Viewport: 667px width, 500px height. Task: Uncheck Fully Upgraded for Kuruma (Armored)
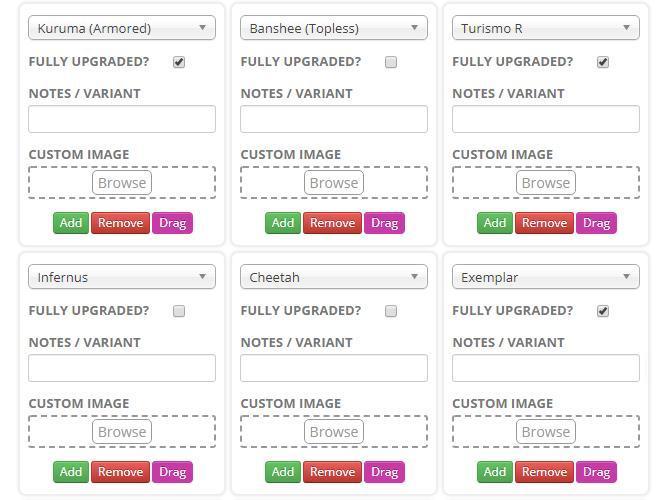(x=179, y=62)
